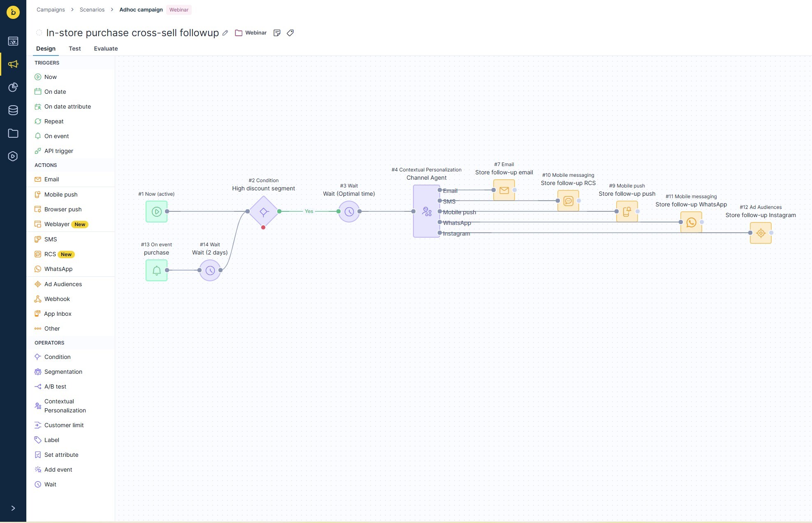Go to Scenarios breadcrumb link

coord(92,9)
